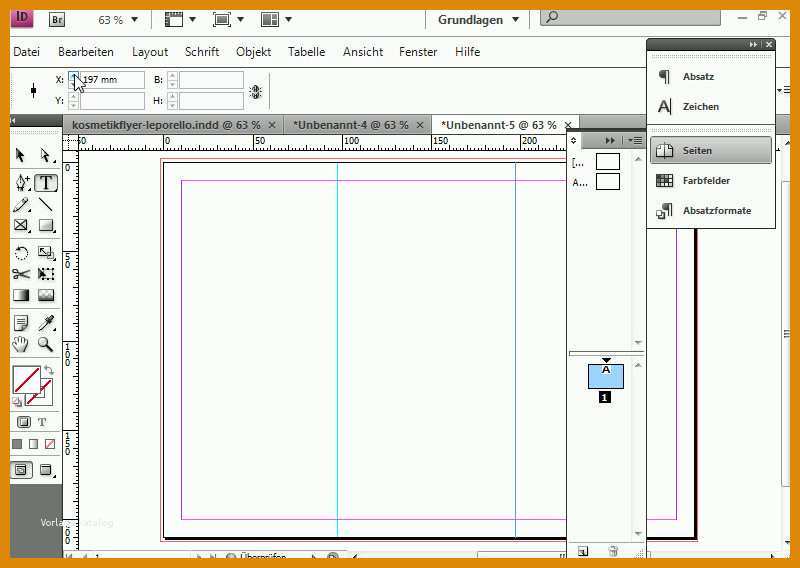Open control panel menu at right edge
The image size is (800, 568).
(x=784, y=90)
